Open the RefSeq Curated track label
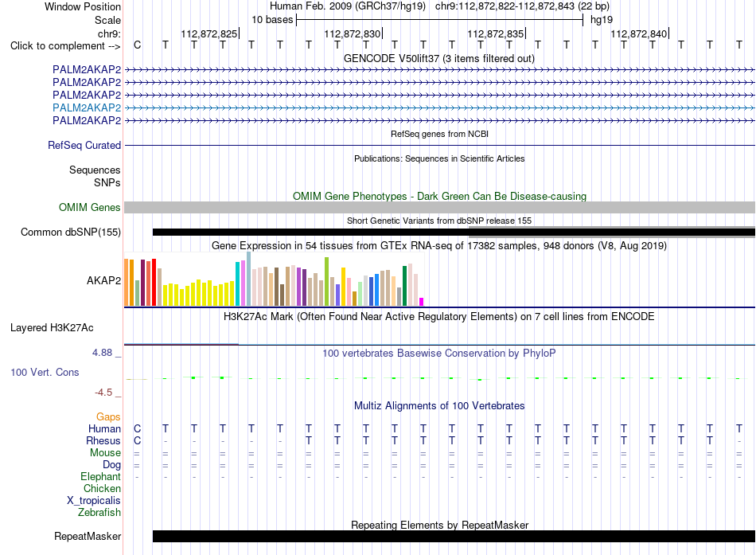The height and width of the screenshot is (555, 756). (84, 145)
